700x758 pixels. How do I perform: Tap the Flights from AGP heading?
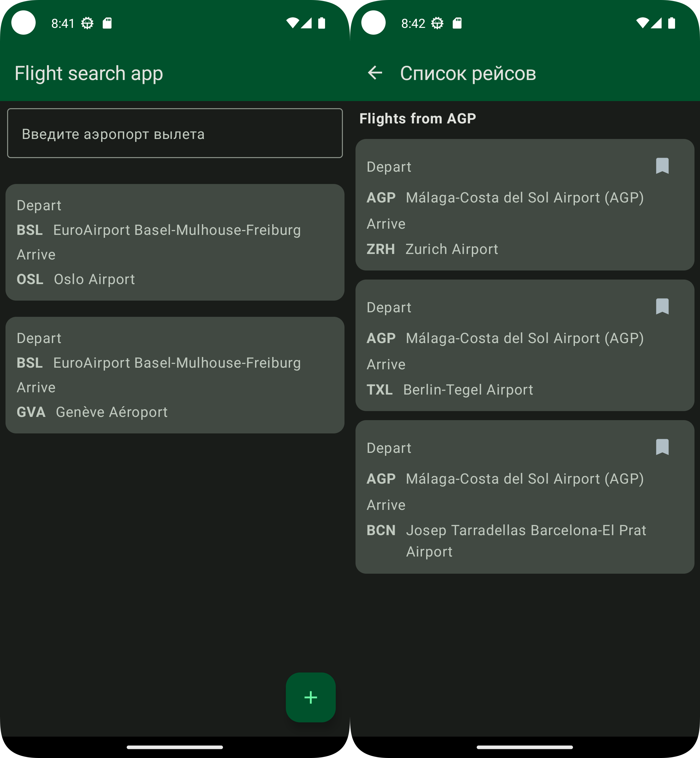(x=417, y=119)
